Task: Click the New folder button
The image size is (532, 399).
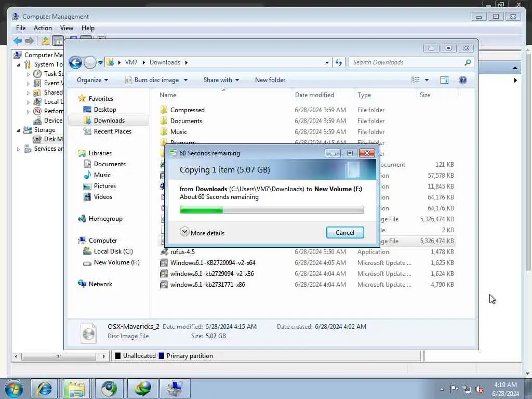Action: coord(270,80)
